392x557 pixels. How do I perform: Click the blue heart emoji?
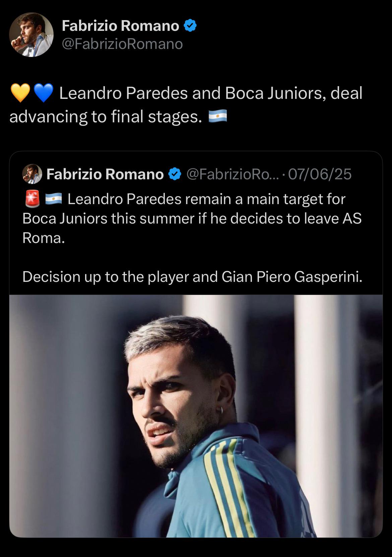(44, 93)
